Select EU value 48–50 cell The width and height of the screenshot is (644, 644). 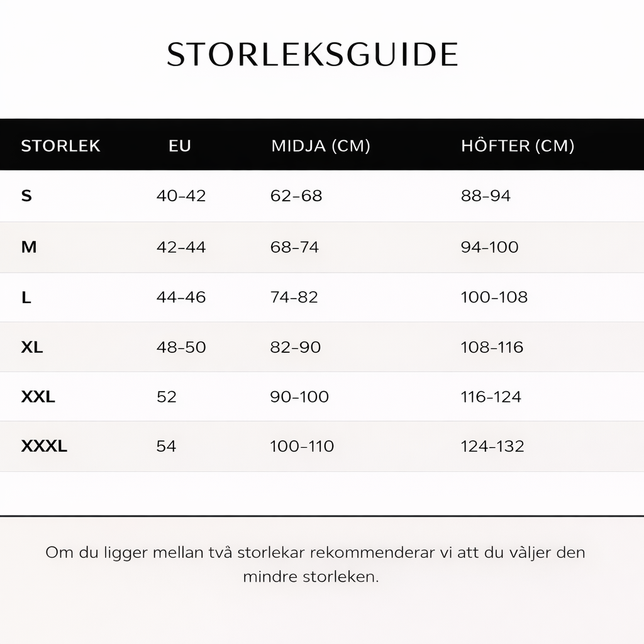coord(181,347)
